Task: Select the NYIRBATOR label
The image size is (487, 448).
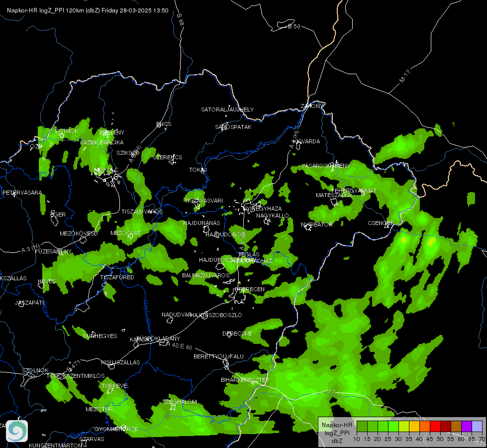Action: click(317, 224)
